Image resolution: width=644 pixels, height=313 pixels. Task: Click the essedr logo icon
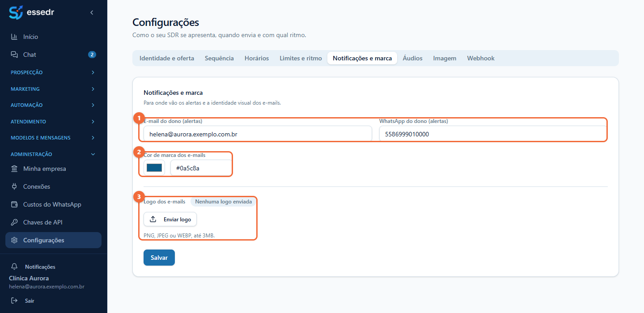(x=16, y=13)
